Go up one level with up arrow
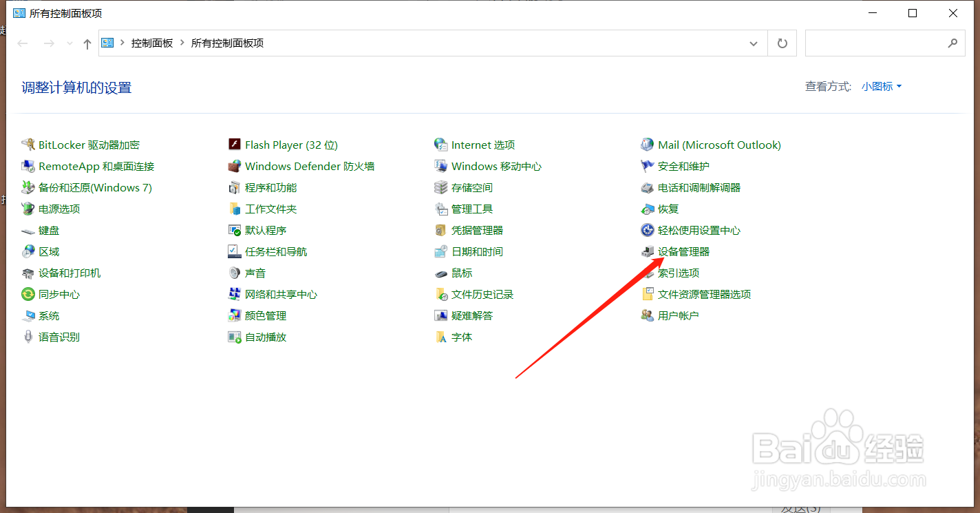 pyautogui.click(x=87, y=43)
